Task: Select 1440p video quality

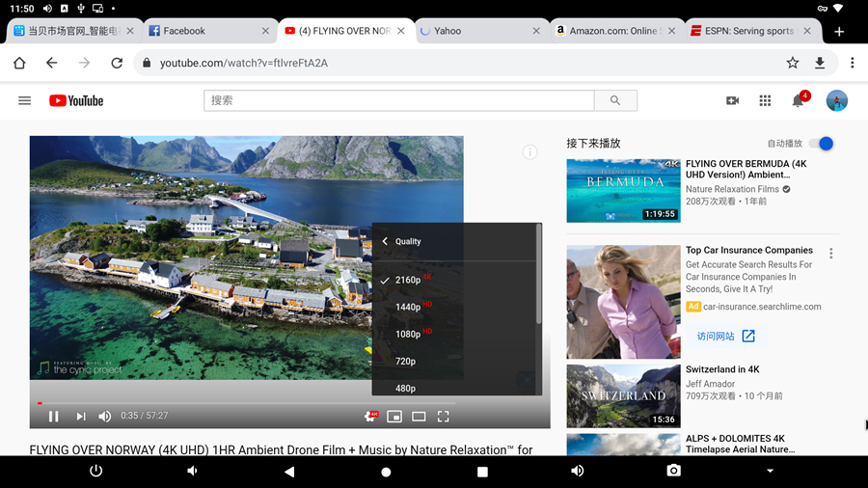Action: pos(408,307)
